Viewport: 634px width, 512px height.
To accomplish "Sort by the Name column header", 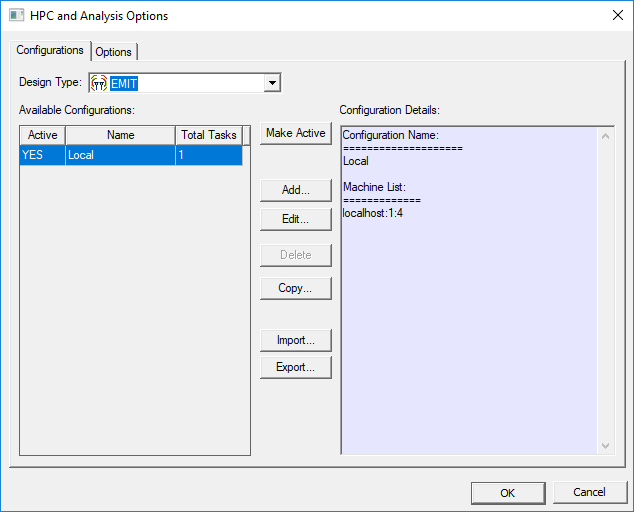I will coord(120,135).
